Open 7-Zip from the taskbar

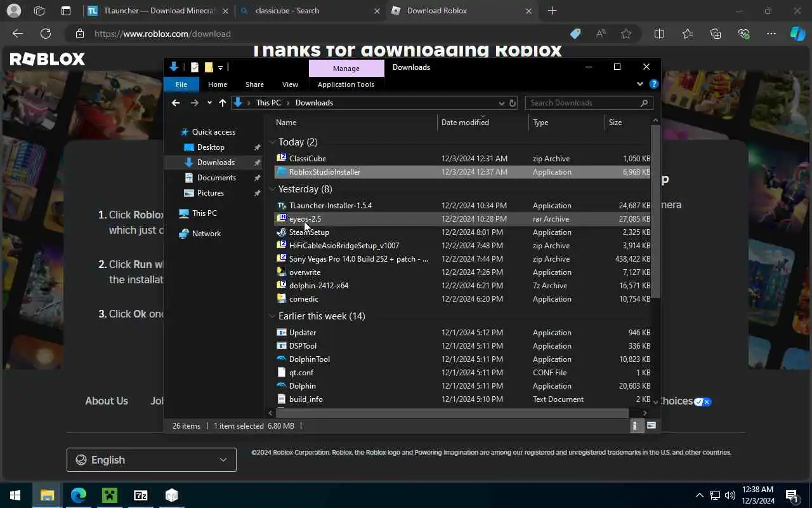(x=141, y=495)
